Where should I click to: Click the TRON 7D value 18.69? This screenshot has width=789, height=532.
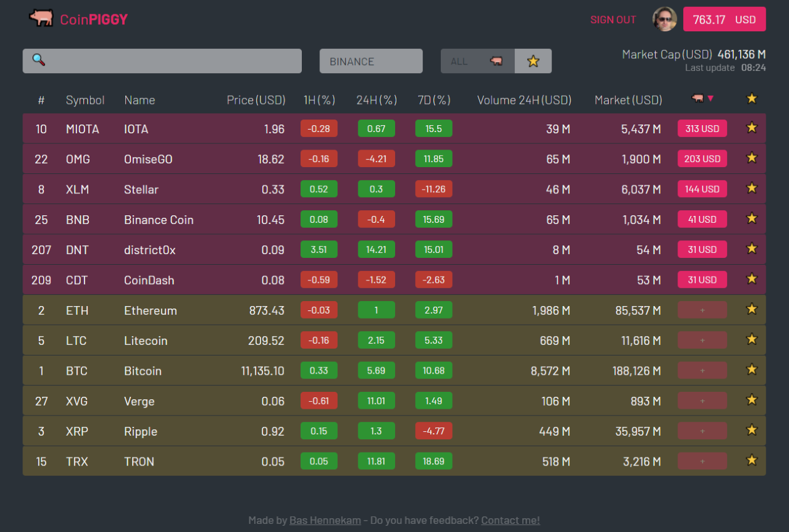(x=433, y=461)
